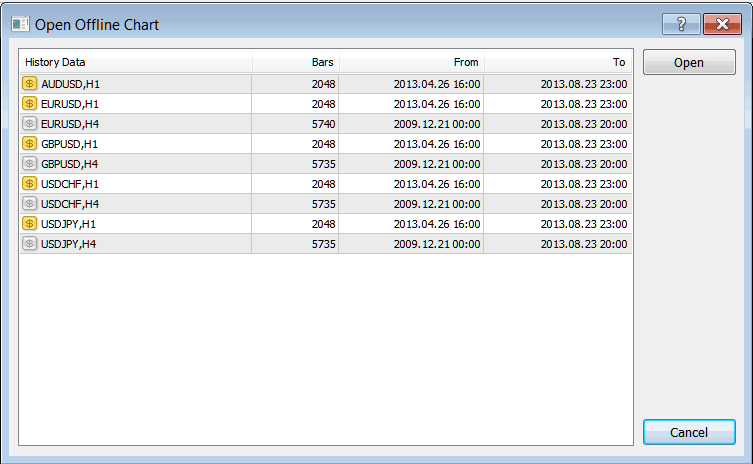Click the gold icon beside EURUSD,H1
753x464 pixels.
click(x=29, y=104)
